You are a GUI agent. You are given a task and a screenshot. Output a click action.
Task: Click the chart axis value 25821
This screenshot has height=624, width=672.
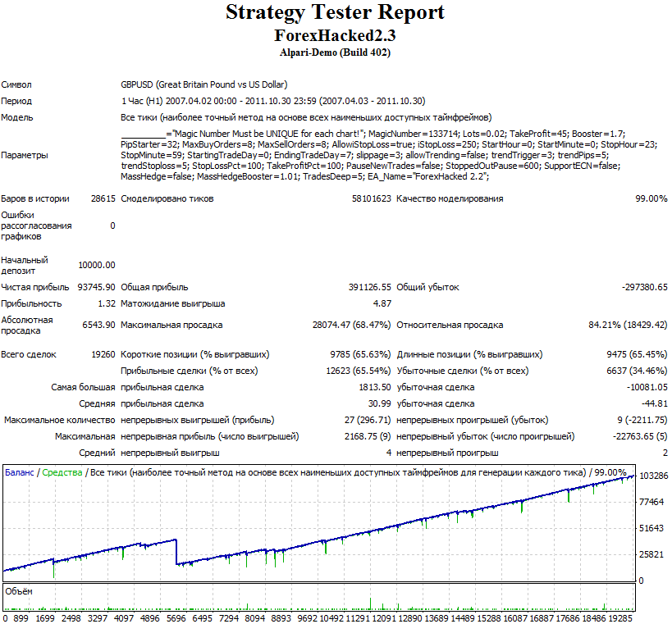click(x=651, y=554)
